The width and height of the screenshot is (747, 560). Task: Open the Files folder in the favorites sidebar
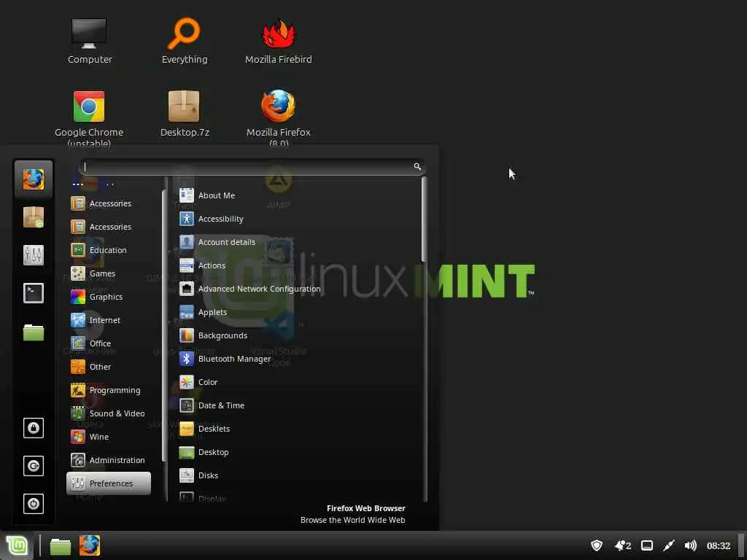(34, 332)
